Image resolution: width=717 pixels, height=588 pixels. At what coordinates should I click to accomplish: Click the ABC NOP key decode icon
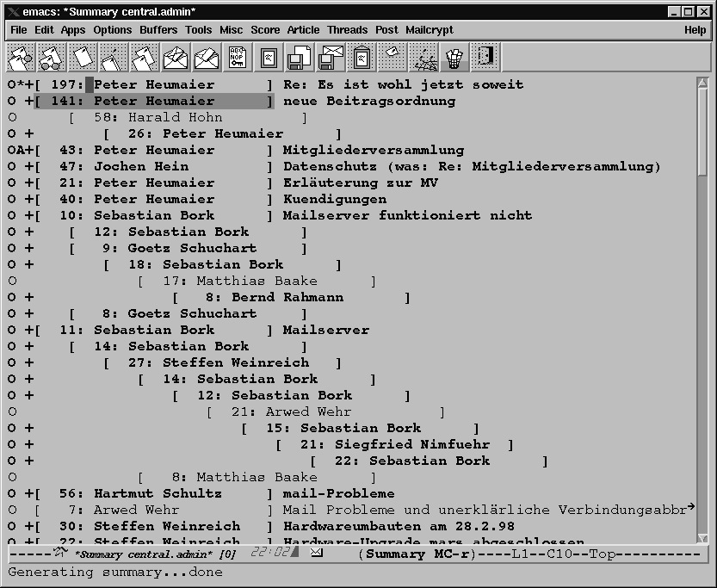[x=237, y=57]
